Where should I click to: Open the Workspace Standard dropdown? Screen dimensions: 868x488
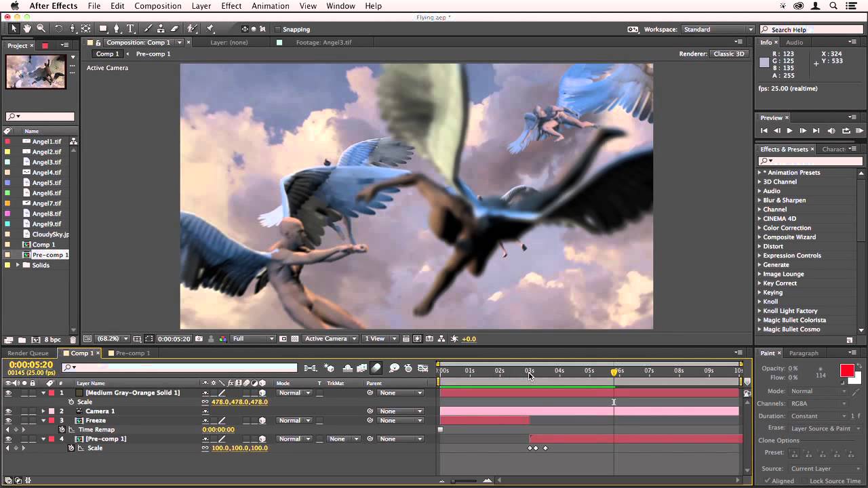pos(718,30)
